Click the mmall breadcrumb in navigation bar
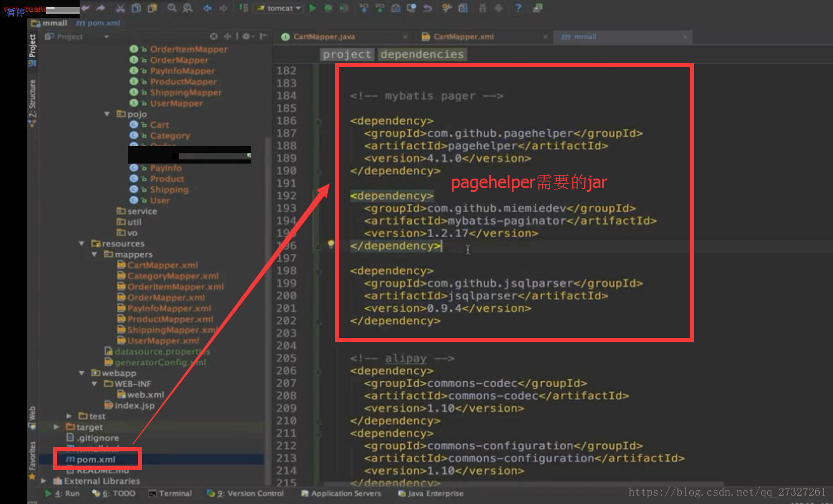 pos(50,23)
